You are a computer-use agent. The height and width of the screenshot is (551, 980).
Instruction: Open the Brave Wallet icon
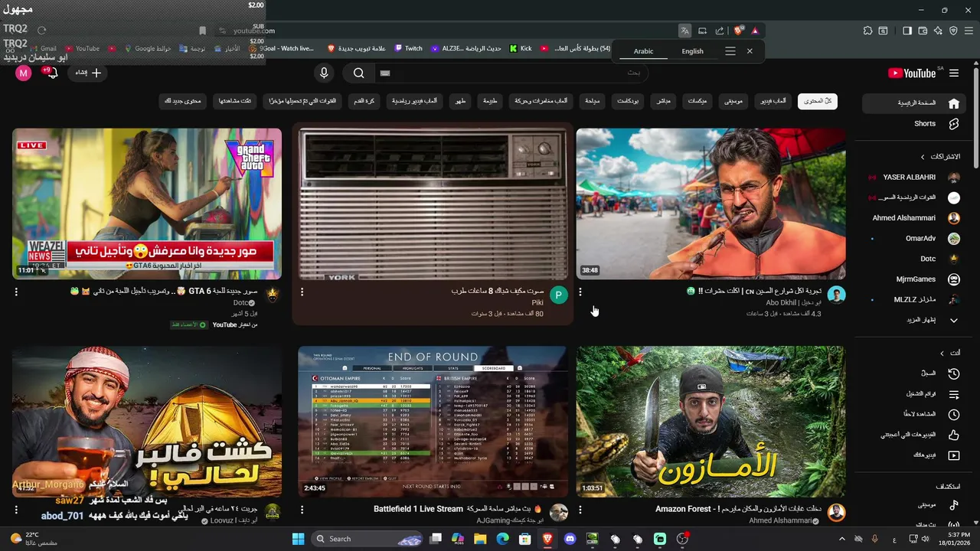pyautogui.click(x=923, y=31)
